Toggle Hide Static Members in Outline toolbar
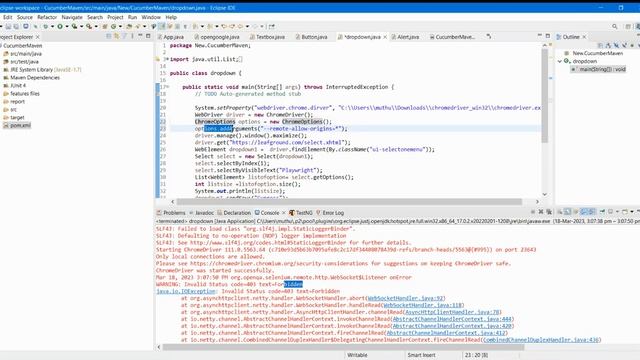 (x=624, y=46)
